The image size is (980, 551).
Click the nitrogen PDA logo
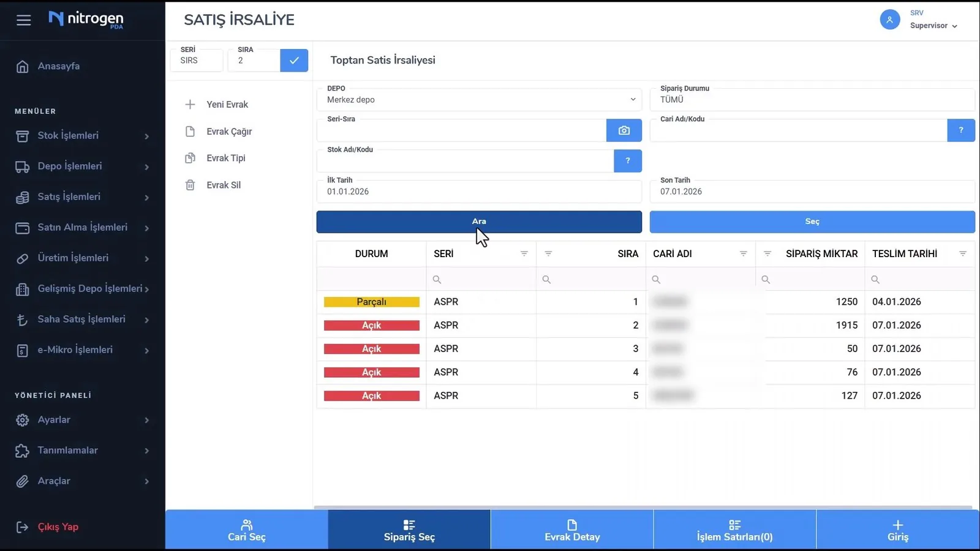point(86,20)
